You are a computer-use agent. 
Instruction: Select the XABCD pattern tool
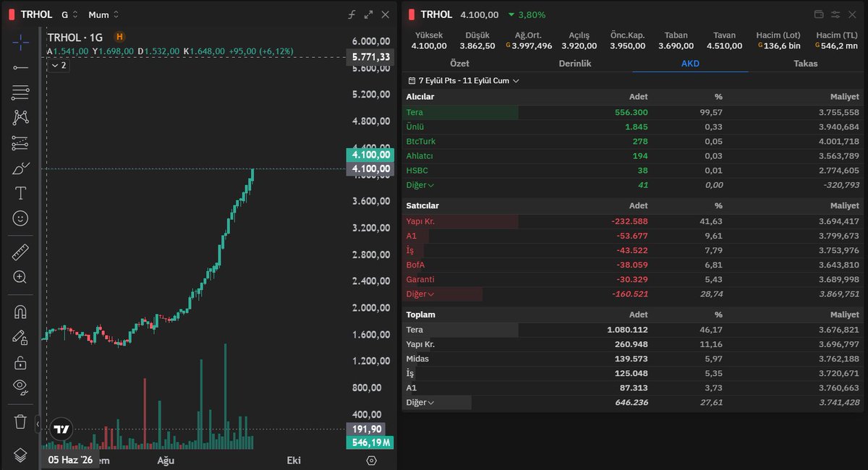pos(20,118)
